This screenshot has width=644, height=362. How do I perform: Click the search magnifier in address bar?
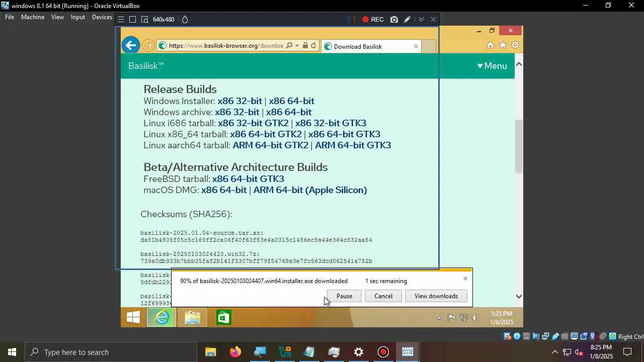pos(289,45)
